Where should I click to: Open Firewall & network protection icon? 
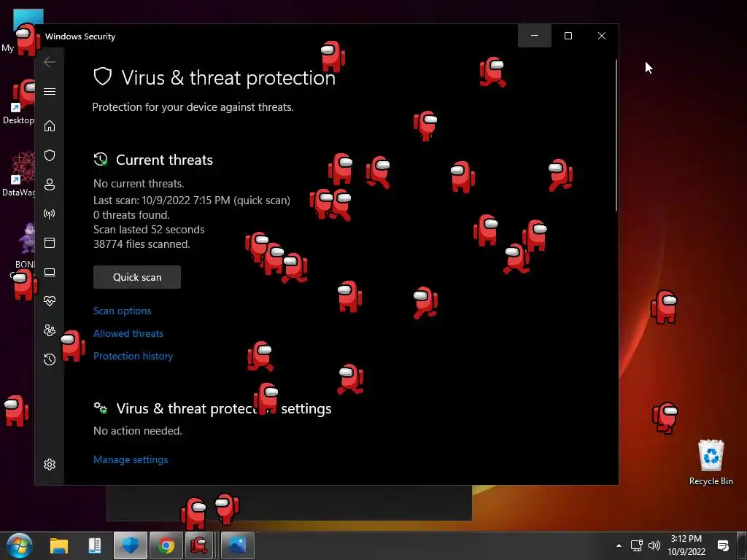pyautogui.click(x=50, y=214)
